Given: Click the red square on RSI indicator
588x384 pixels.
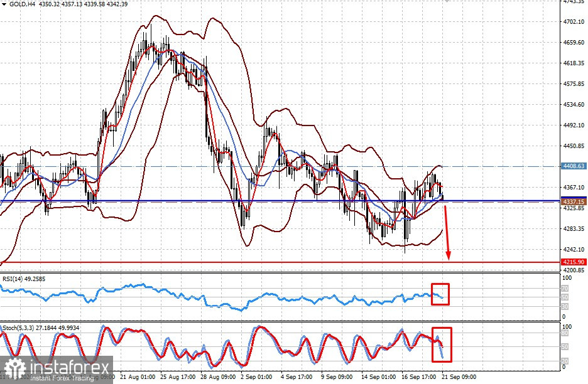Looking at the screenshot, I should 440,294.
